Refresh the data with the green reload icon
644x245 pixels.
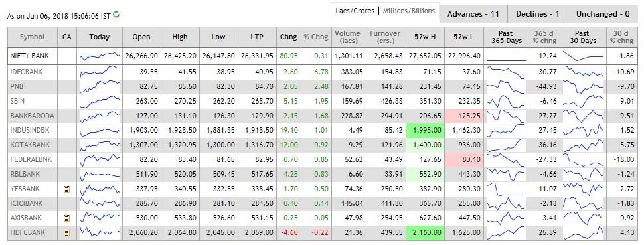pos(116,15)
